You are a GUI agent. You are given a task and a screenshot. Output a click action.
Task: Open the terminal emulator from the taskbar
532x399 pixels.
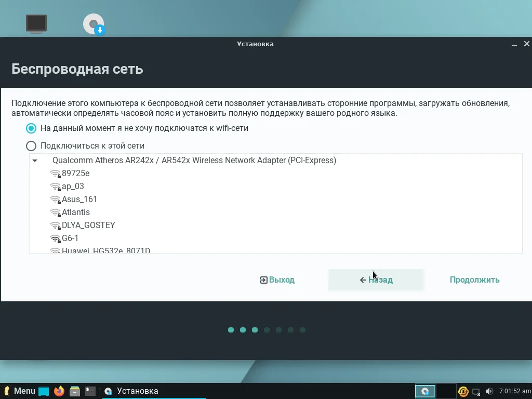point(89,391)
